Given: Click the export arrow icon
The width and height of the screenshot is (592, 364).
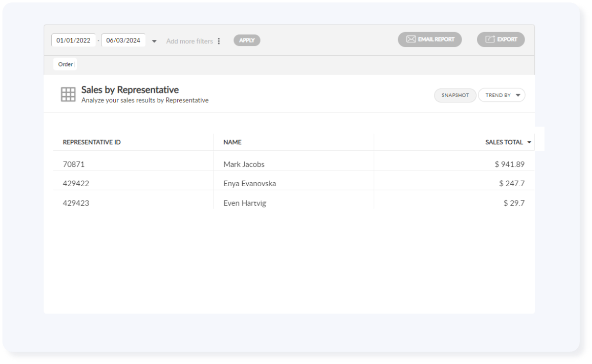Looking at the screenshot, I should 490,39.
